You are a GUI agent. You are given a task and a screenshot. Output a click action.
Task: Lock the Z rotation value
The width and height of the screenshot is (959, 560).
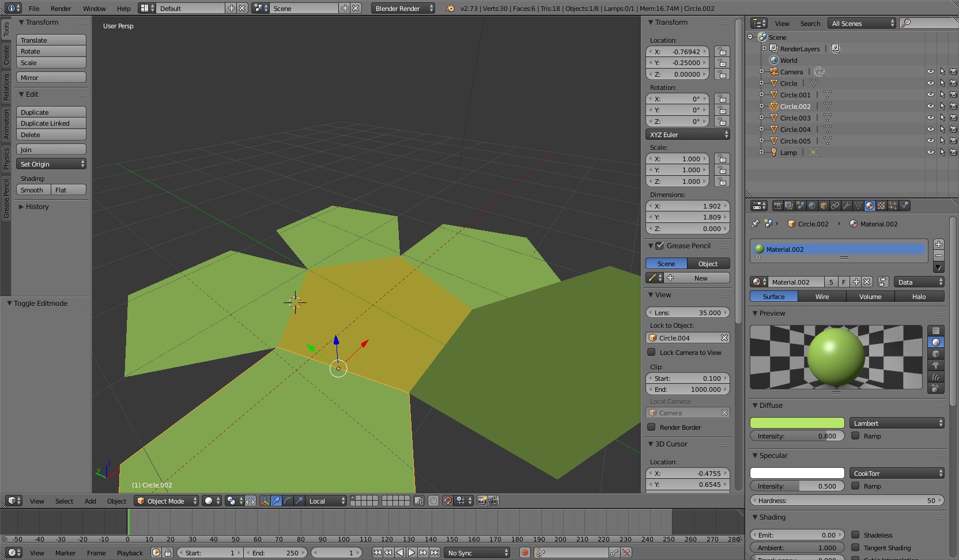pyautogui.click(x=722, y=122)
